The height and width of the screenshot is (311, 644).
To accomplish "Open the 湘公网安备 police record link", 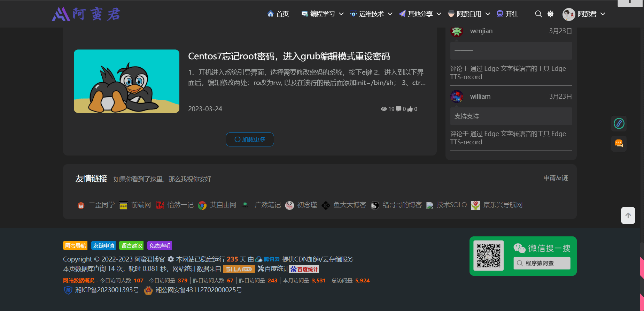I will [x=199, y=290].
